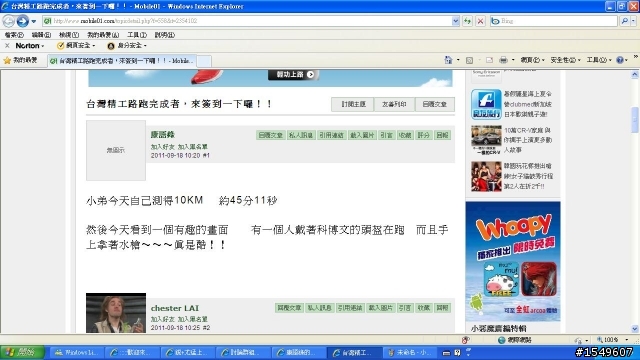Switch to the 台灣精工... taskbar window
This screenshot has height=360, width=640.
[354, 353]
